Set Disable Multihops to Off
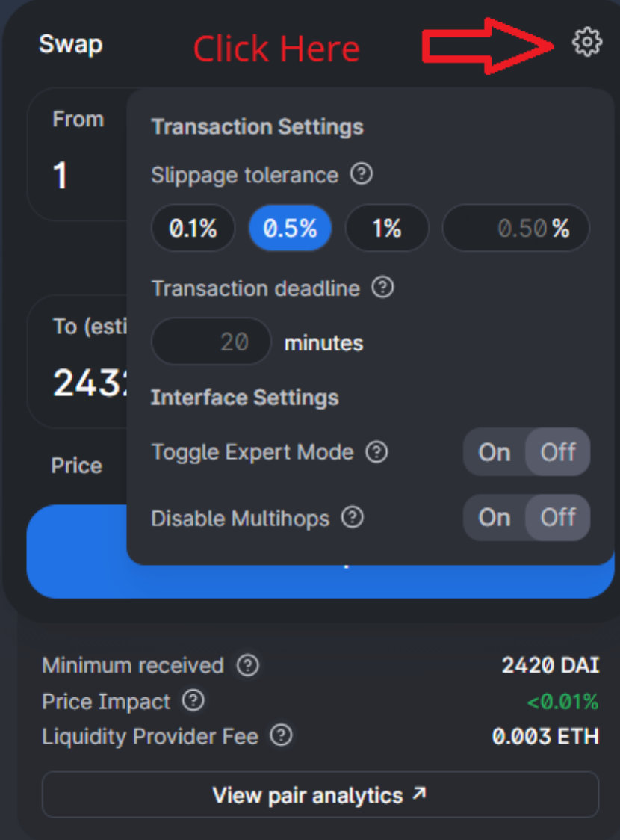Screen dimensions: 620x840 558,517
